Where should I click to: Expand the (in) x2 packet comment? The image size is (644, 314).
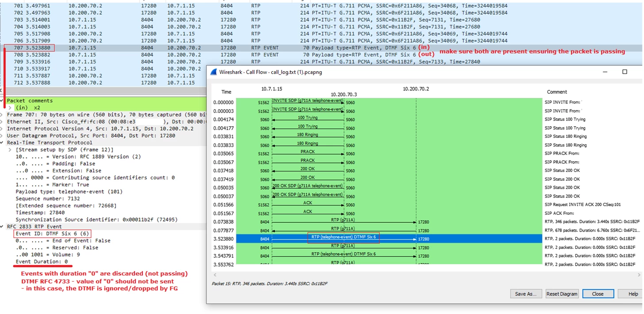pos(11,108)
